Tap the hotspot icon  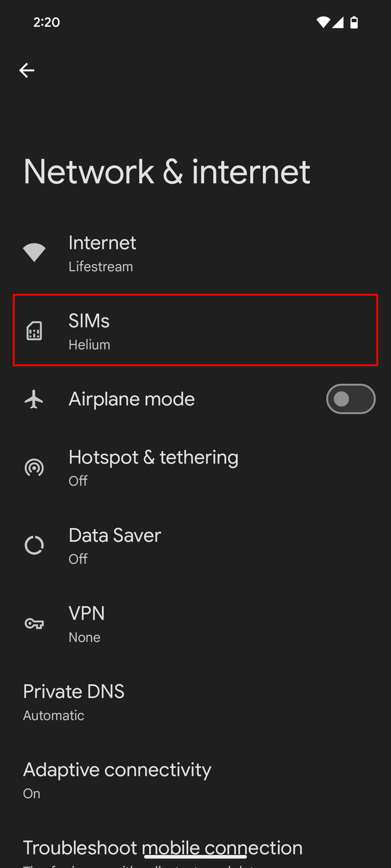[x=34, y=468]
